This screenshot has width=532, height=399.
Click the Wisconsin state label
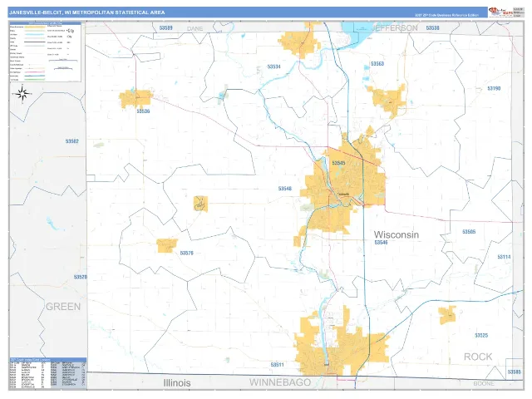pyautogui.click(x=397, y=234)
